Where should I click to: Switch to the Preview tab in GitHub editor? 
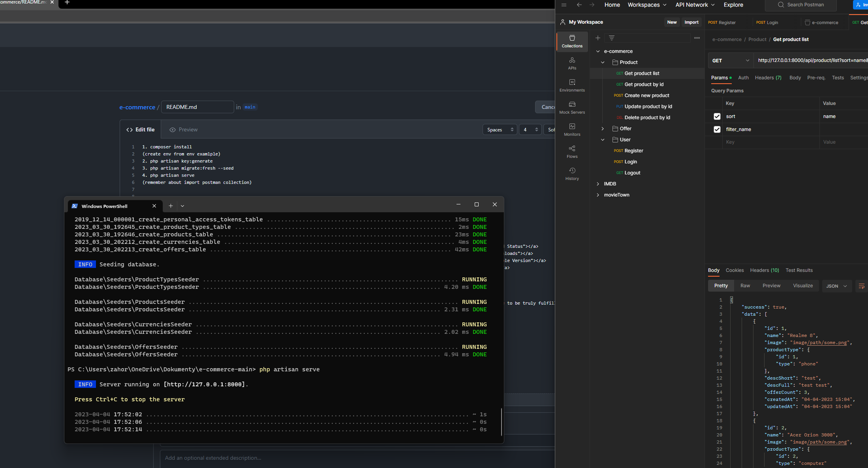click(184, 130)
